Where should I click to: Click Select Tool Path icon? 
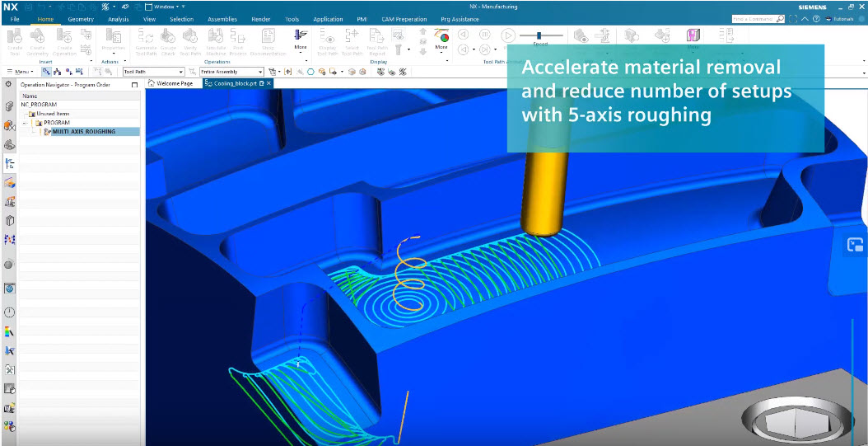(352, 36)
